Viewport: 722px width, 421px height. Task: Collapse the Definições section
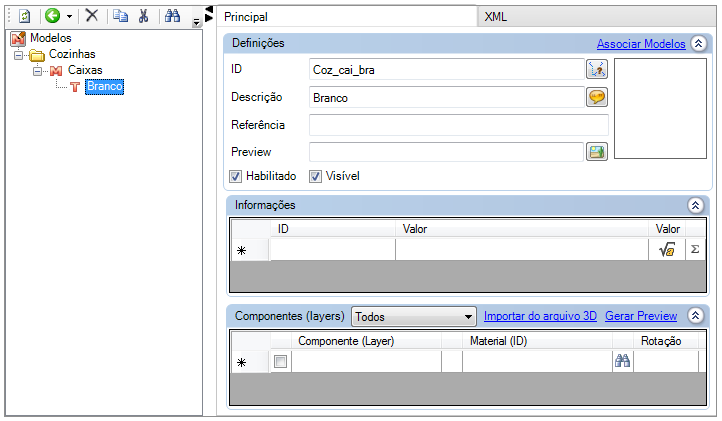(698, 43)
